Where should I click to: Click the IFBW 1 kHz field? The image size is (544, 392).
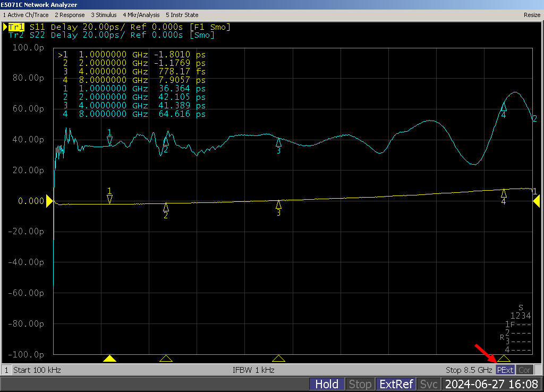pos(253,370)
